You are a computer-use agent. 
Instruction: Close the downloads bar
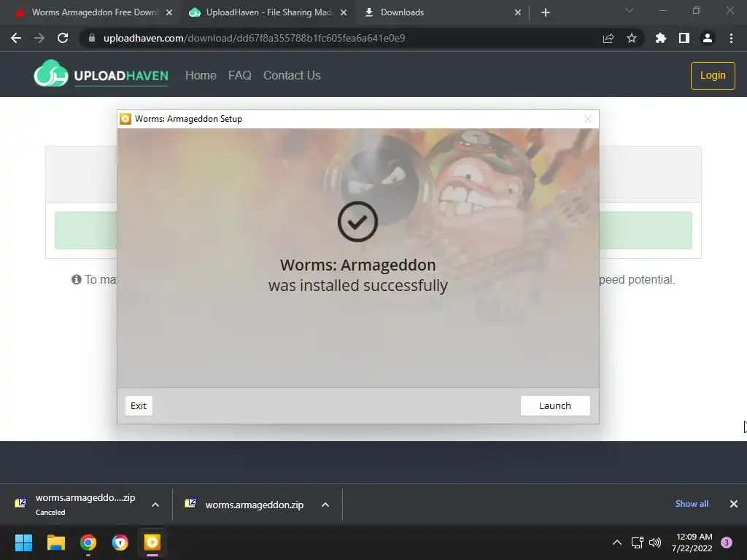click(x=734, y=504)
